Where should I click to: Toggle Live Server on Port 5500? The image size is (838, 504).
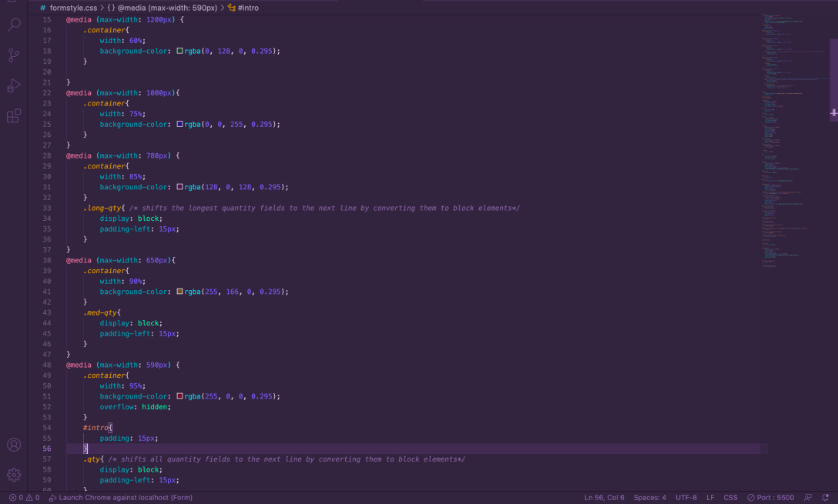770,498
